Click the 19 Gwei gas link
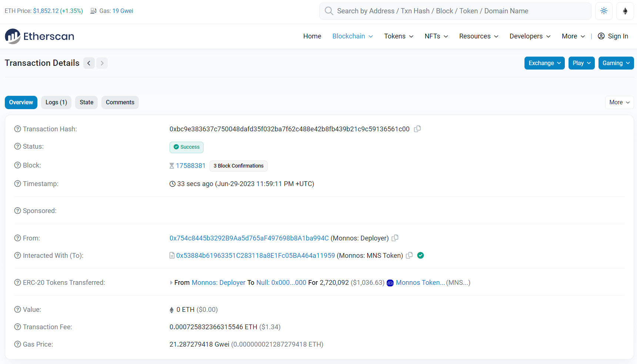Screen dimensions: 637x364 pyautogui.click(x=123, y=11)
